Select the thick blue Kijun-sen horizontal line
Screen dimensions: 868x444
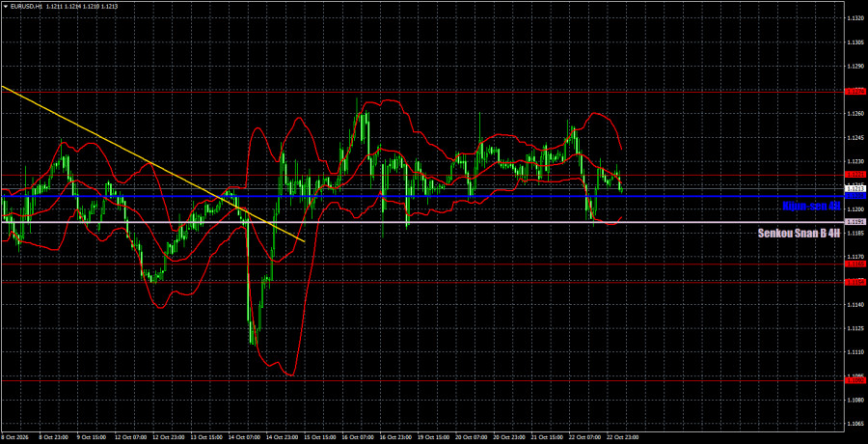(421, 196)
